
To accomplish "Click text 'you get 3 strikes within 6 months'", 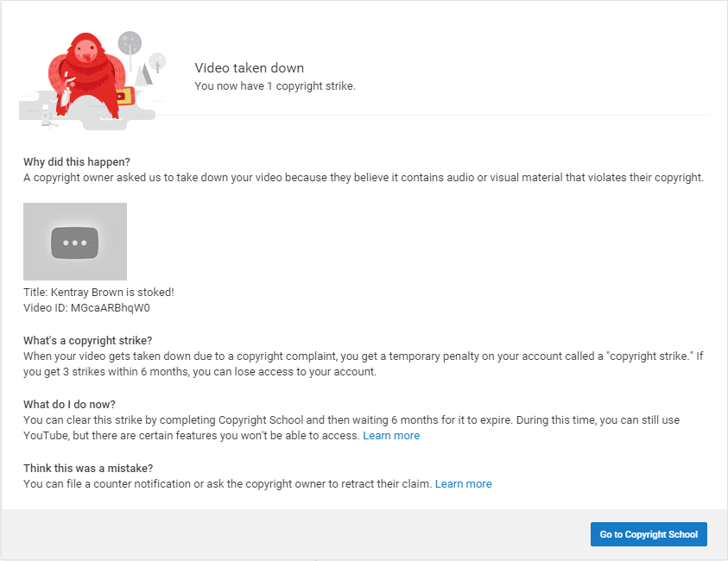I will point(106,372).
